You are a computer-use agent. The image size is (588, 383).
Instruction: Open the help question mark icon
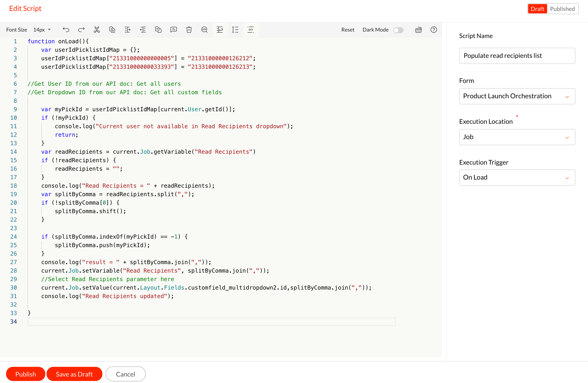(x=434, y=30)
